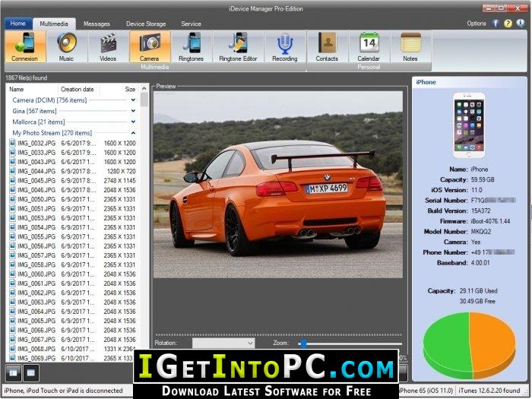The image size is (532, 399).
Task: Open the Rotation dropdown
Action: pyautogui.click(x=223, y=343)
